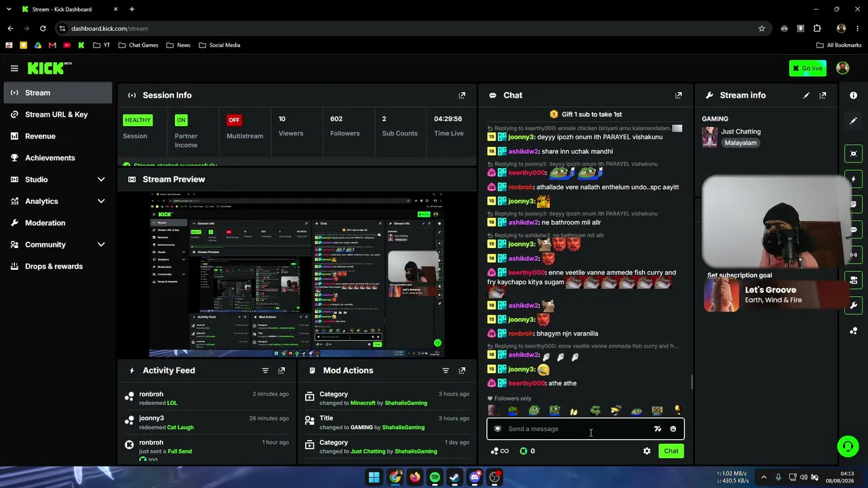Open Stream URL & Key page
This screenshot has width=868, height=488.
click(x=58, y=115)
